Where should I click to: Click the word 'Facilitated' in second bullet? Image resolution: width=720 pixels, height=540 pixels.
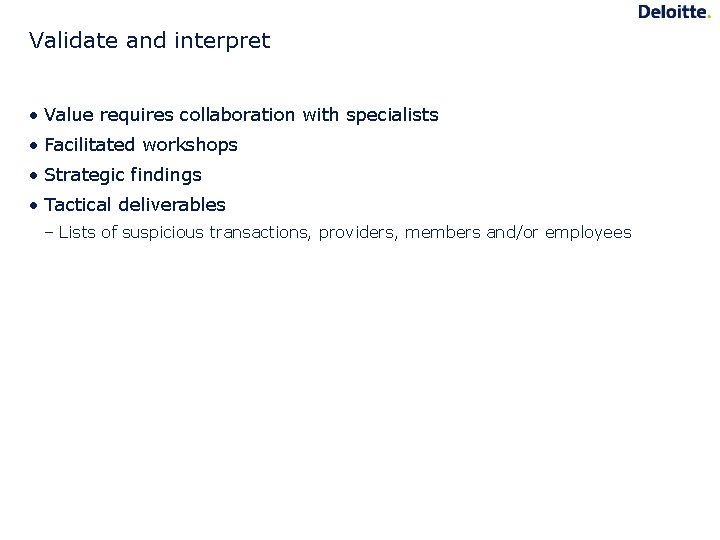pos(90,145)
